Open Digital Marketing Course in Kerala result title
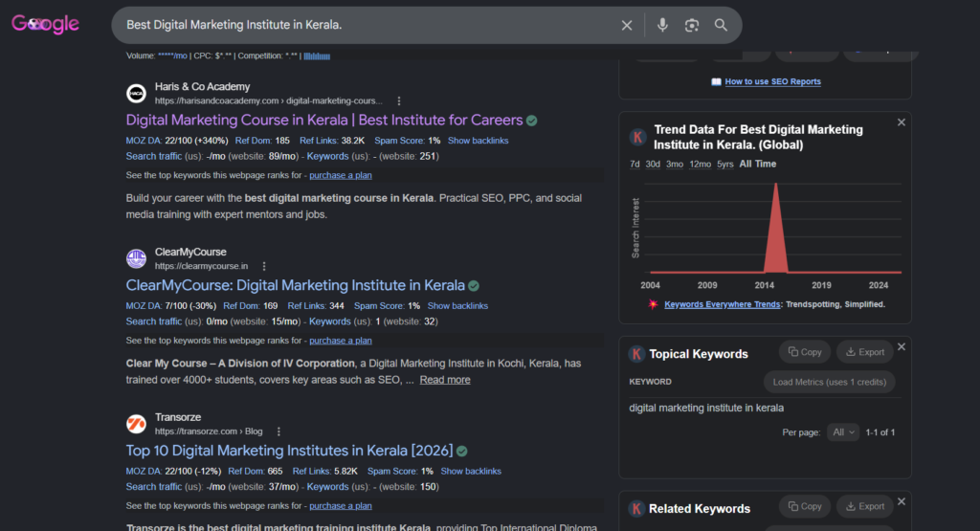Image resolution: width=980 pixels, height=531 pixels. pos(324,120)
